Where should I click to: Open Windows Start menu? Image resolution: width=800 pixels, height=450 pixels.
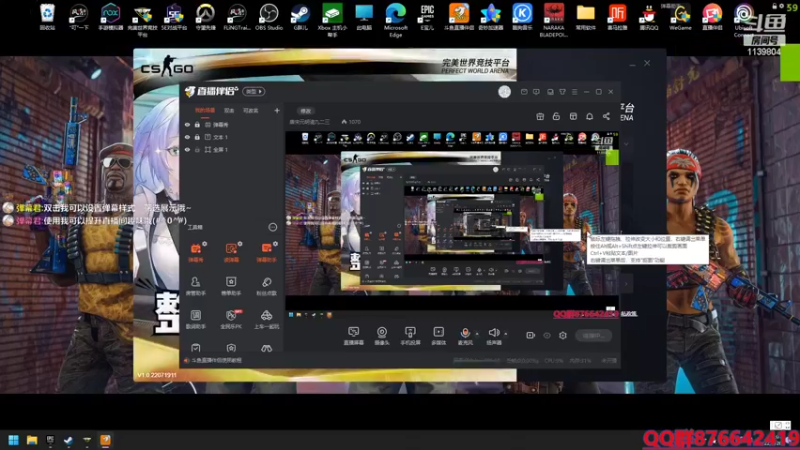coord(14,440)
